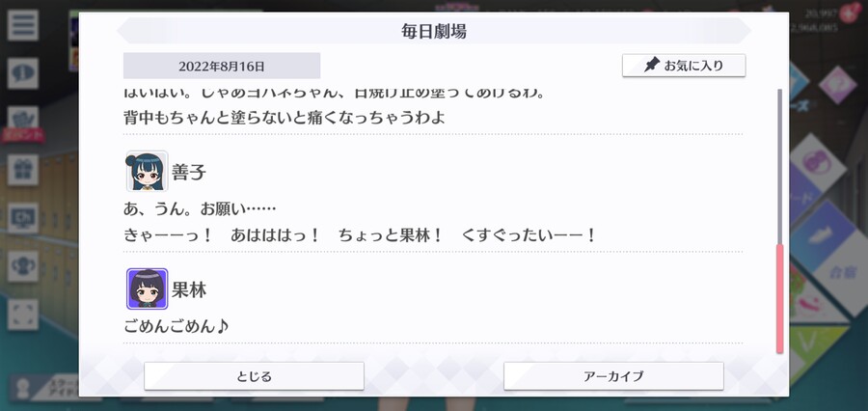Toggle the fullscreen corners icon
Viewport: 868px width, 411px height.
(23, 315)
